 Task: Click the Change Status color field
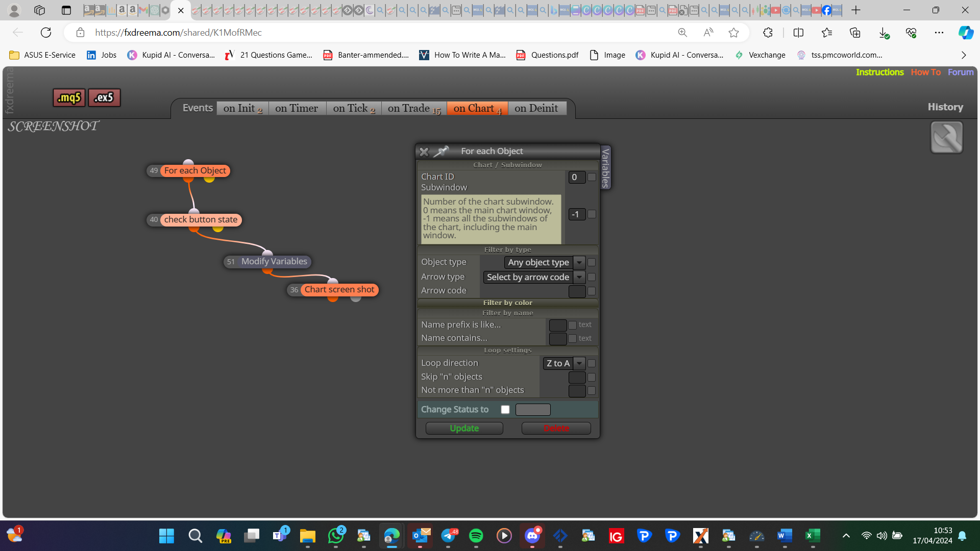point(533,410)
